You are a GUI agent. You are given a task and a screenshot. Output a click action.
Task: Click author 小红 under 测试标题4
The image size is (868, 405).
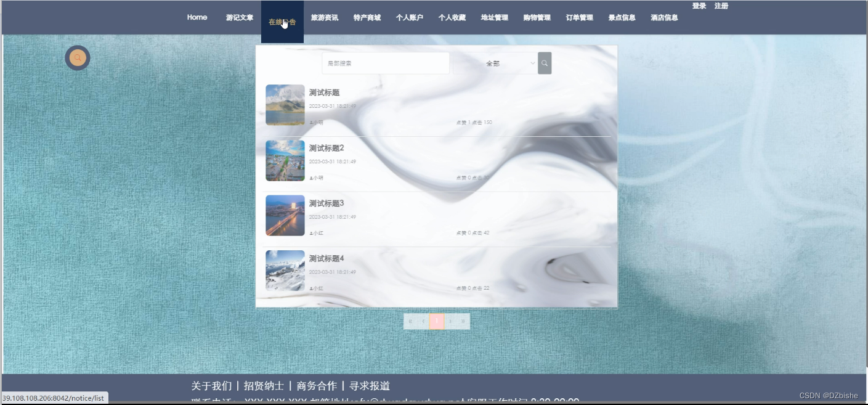point(316,288)
